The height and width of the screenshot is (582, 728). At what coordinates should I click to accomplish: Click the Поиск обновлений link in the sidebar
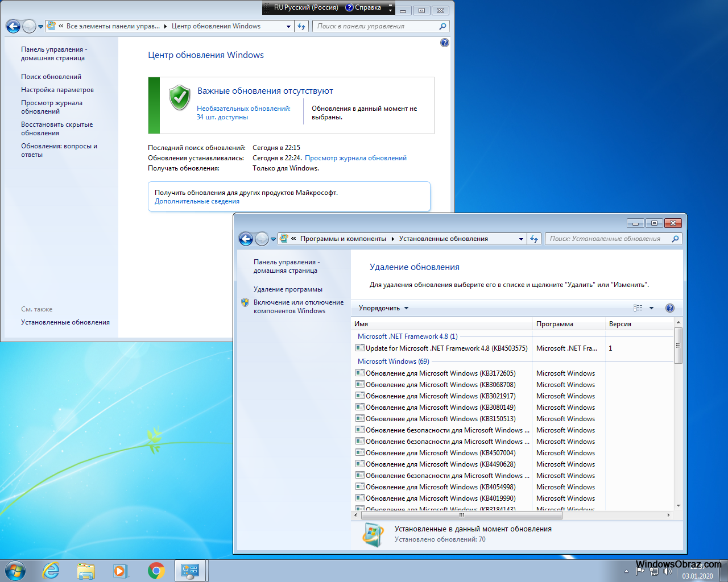[51, 77]
